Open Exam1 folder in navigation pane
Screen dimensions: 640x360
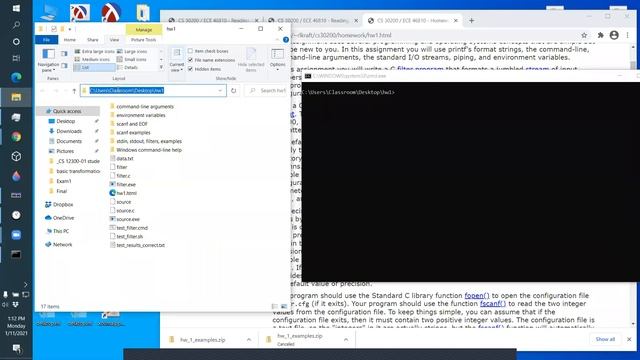pyautogui.click(x=64, y=181)
